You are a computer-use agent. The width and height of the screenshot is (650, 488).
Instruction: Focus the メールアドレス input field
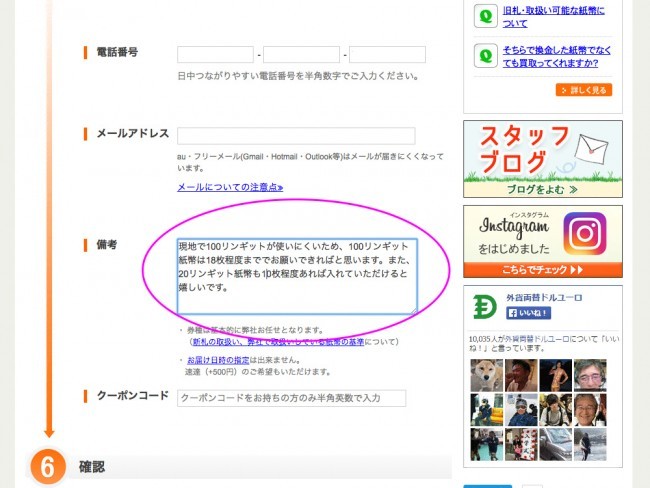[x=296, y=136]
